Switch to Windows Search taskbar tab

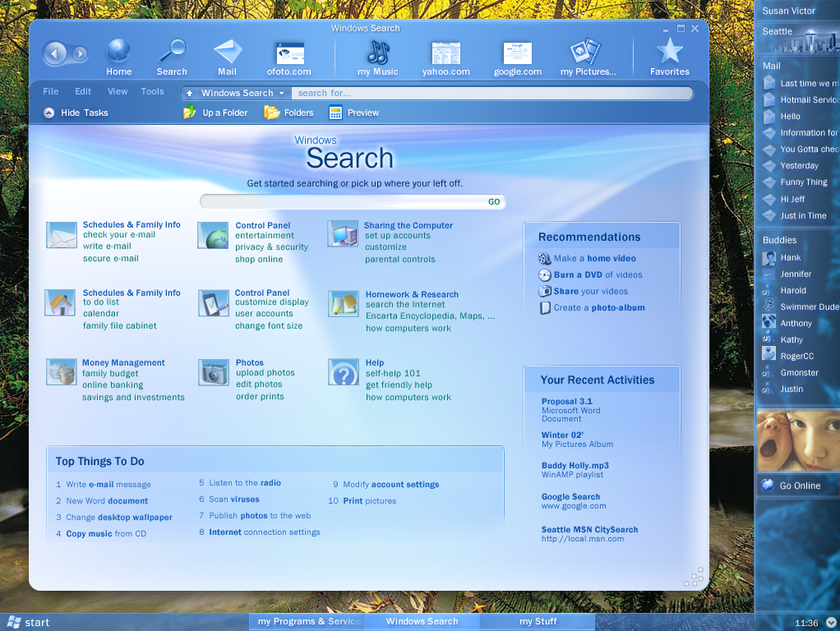coord(422,621)
